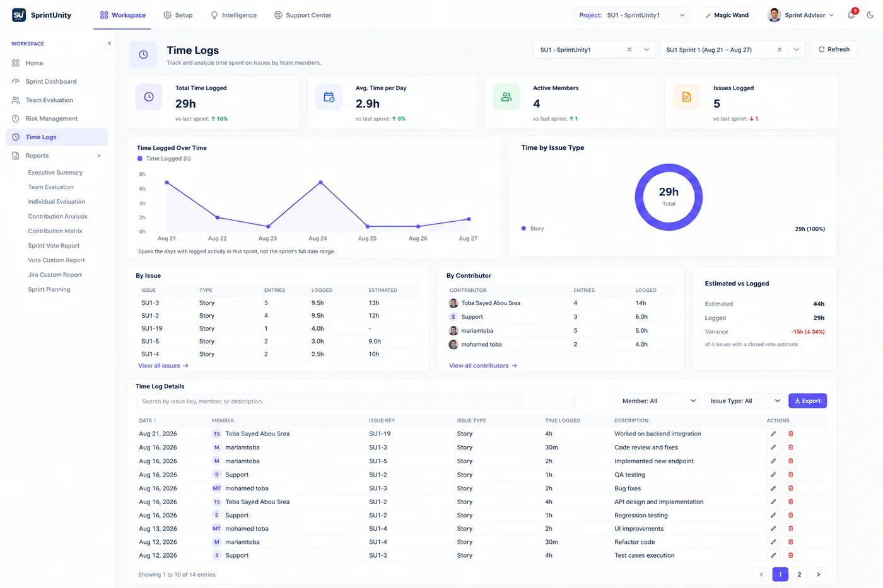
Task: Click the Aug 24 data point on chart
Action: coord(321,183)
